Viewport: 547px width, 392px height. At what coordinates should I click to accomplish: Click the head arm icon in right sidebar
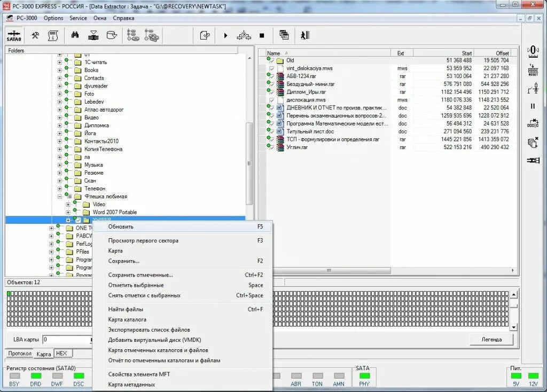point(533,89)
